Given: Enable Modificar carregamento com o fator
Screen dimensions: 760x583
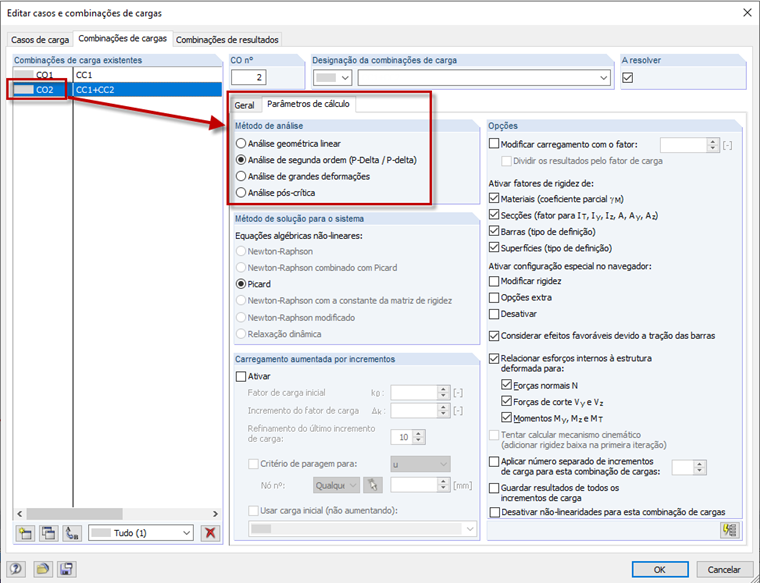Looking at the screenshot, I should pos(494,144).
